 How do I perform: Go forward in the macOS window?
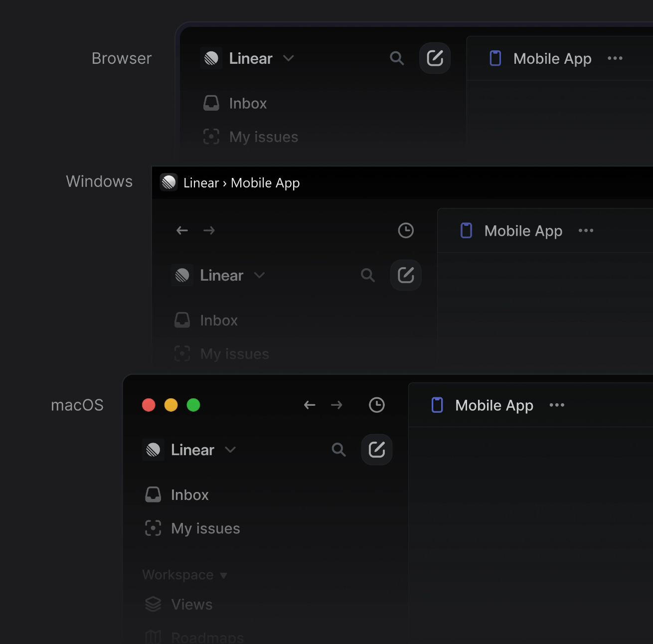click(x=337, y=405)
